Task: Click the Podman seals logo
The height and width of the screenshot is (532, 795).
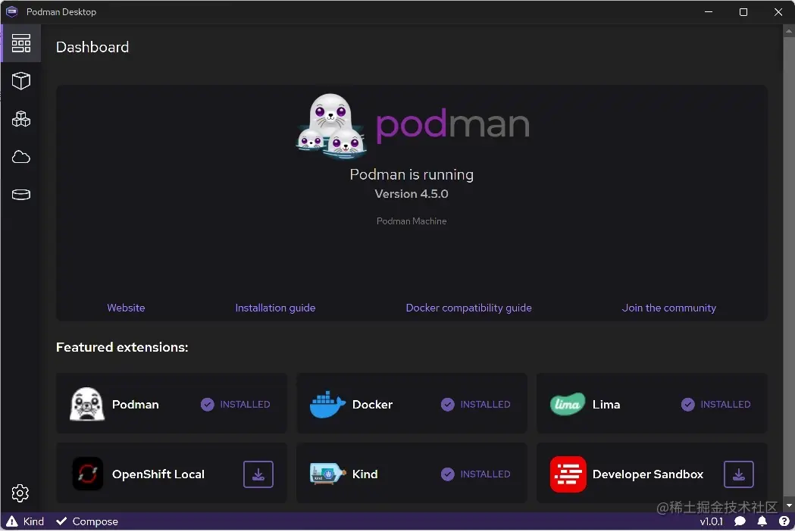Action: (331, 125)
